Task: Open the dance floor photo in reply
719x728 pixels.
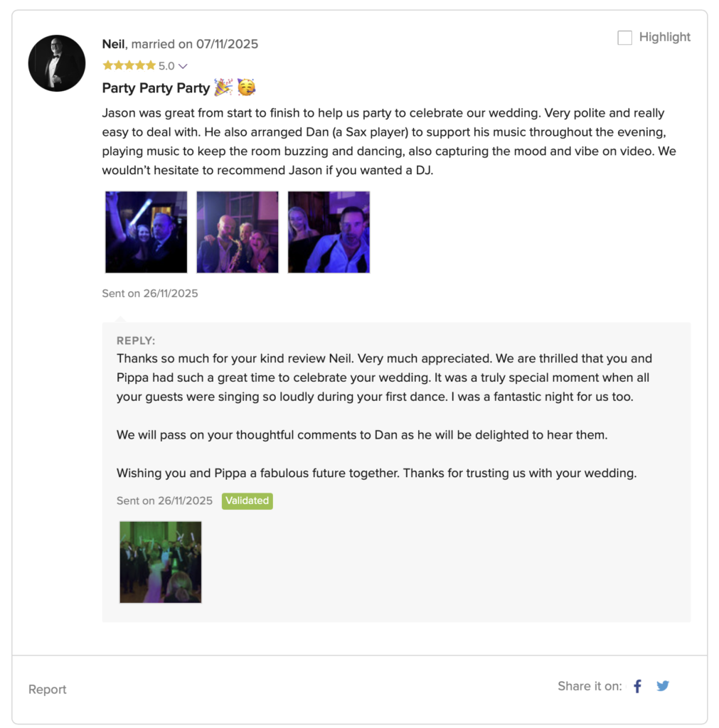Action: 161,562
